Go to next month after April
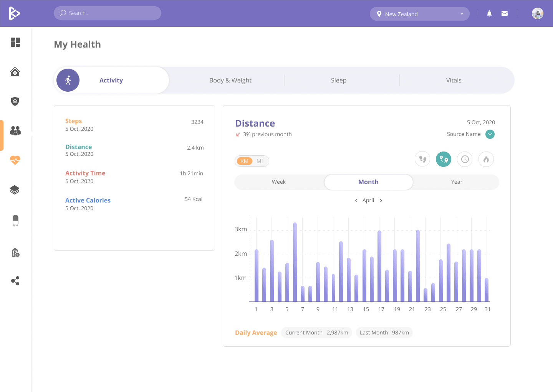This screenshot has width=553, height=392. point(381,201)
